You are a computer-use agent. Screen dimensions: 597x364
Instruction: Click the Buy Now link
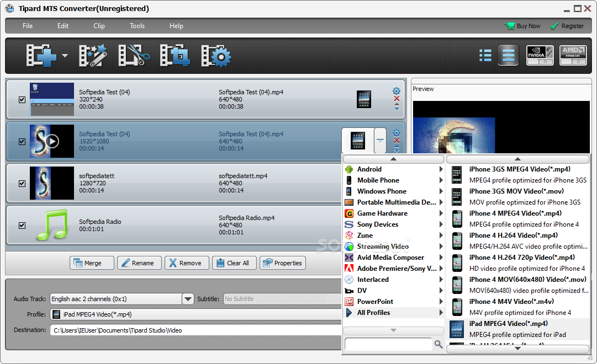(523, 26)
